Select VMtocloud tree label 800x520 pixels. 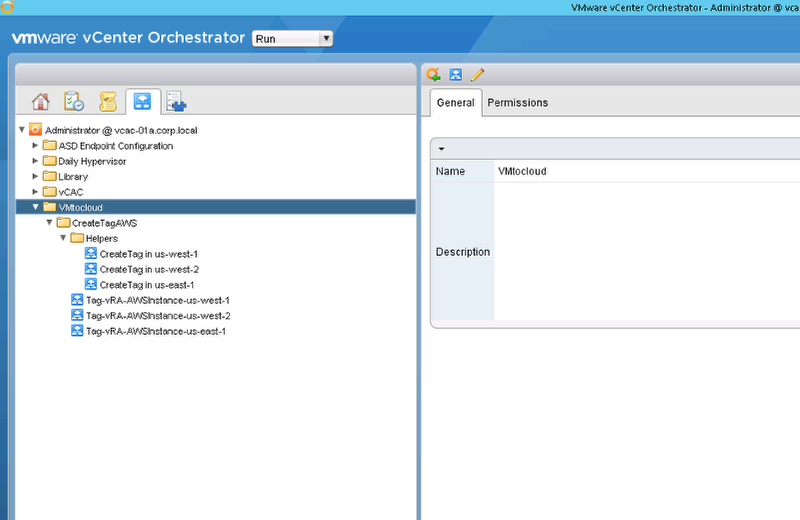coord(81,207)
